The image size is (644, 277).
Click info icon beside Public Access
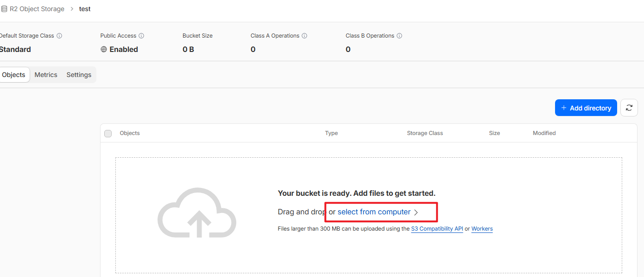[141, 36]
